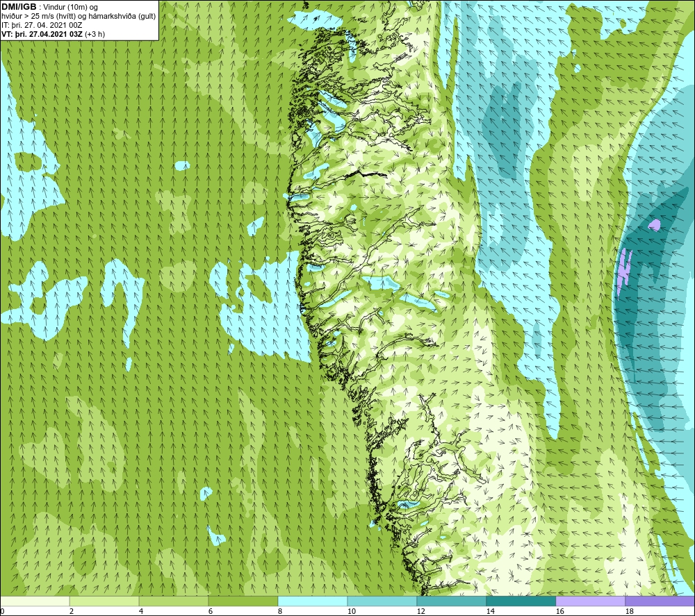Click the legend label '12'

[x=421, y=611]
